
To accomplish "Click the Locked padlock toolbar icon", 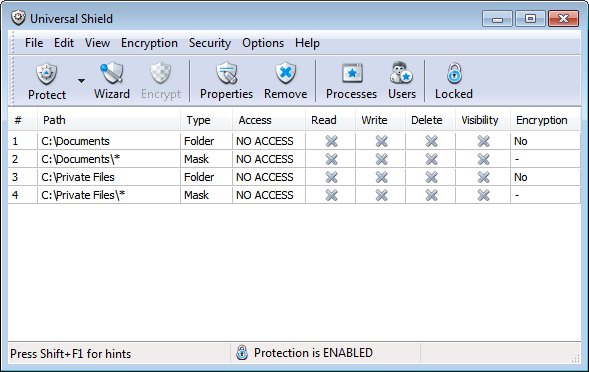I will (454, 73).
